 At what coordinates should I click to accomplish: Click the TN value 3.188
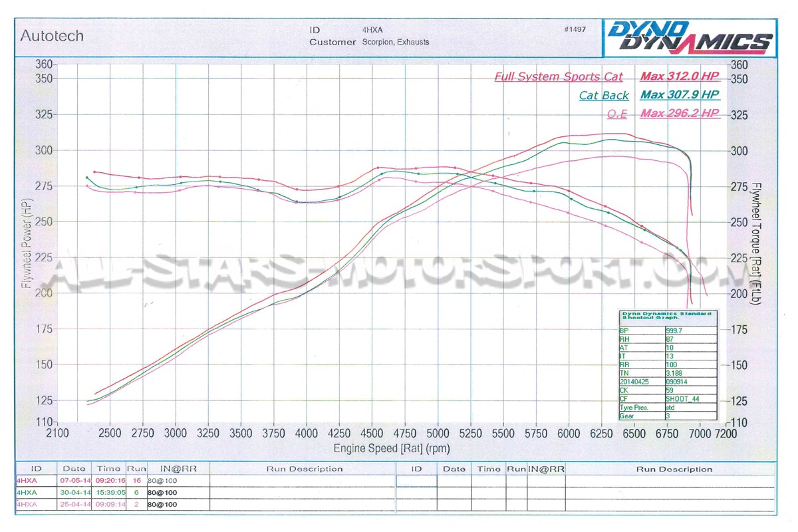tap(674, 373)
